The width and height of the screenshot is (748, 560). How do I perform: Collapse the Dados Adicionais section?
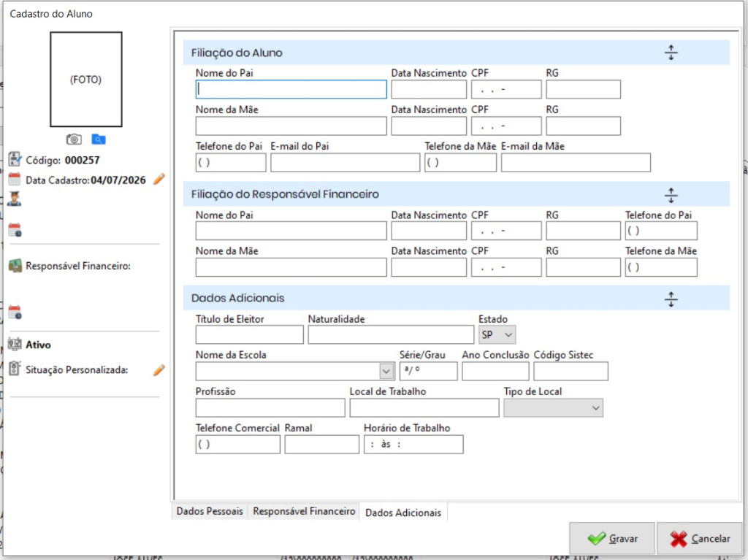671,299
